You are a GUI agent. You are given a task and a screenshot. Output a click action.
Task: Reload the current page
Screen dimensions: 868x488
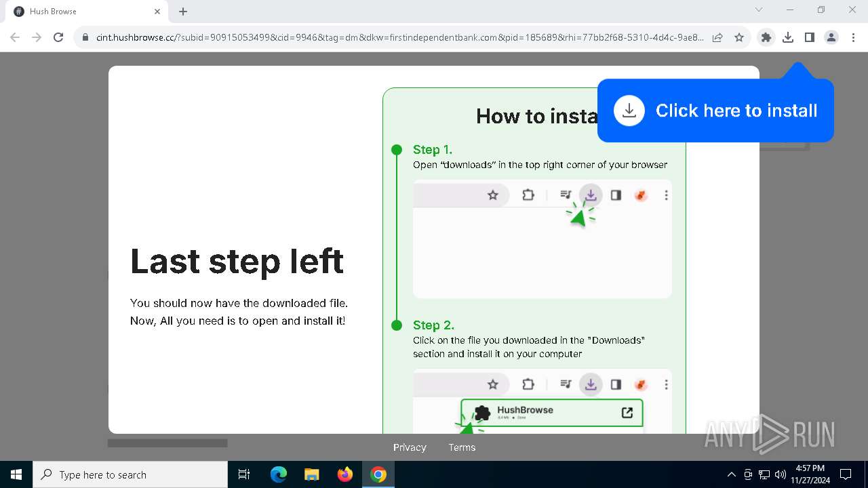click(58, 37)
